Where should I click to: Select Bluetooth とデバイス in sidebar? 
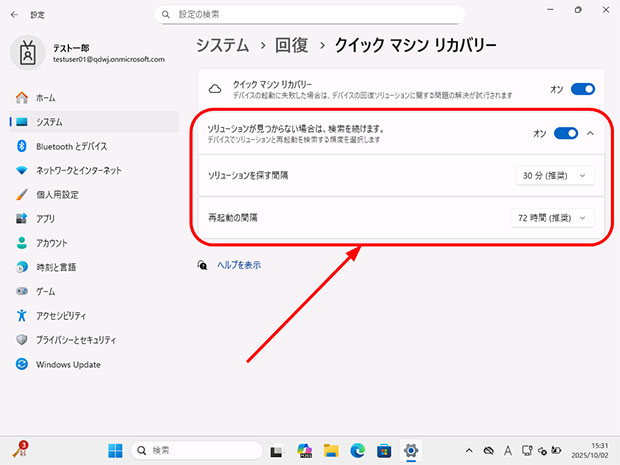(94, 146)
